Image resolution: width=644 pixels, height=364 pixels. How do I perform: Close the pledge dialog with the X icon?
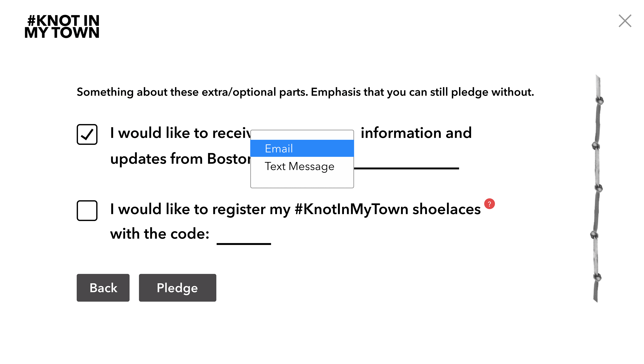[x=625, y=21]
